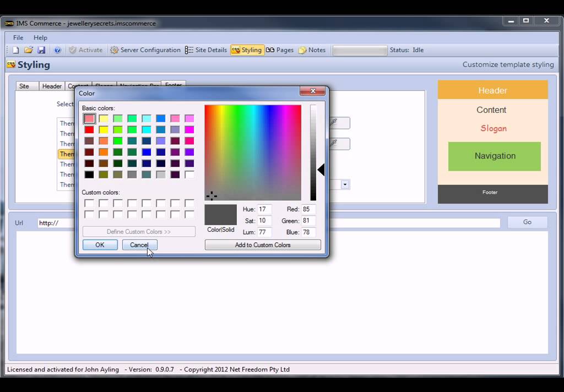Click the Sat value field
Viewport: 564px width, 392px height.
click(x=264, y=221)
